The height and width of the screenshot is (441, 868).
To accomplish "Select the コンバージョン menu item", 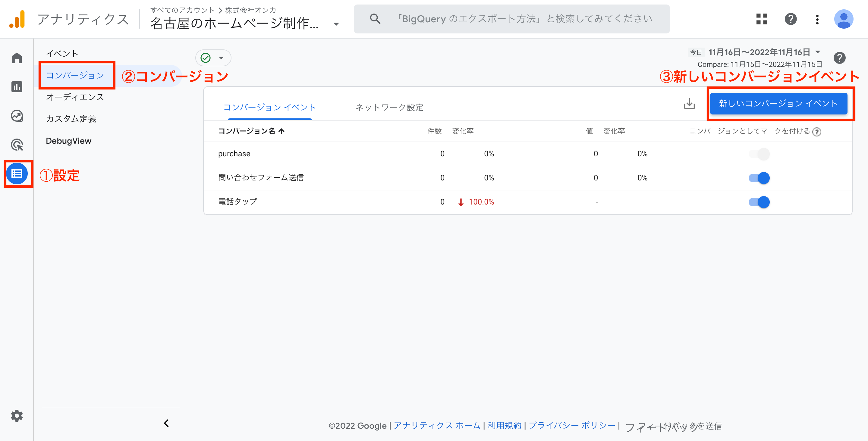I will click(x=75, y=76).
